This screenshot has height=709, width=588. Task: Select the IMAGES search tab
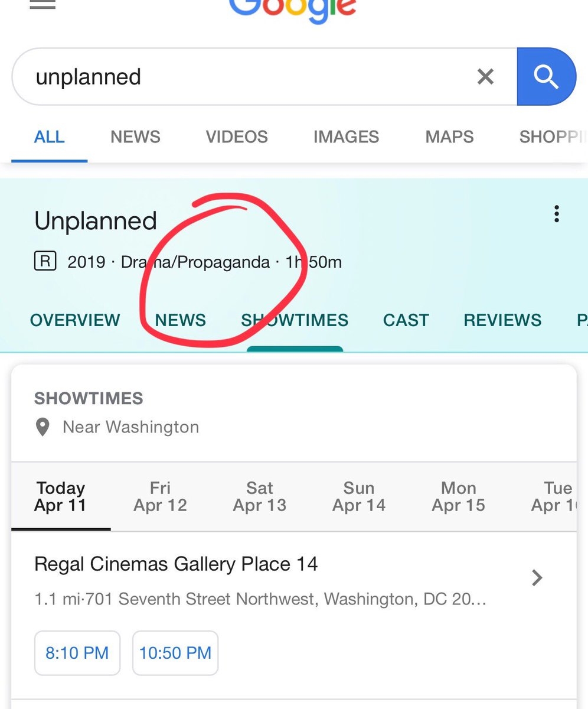pyautogui.click(x=346, y=136)
